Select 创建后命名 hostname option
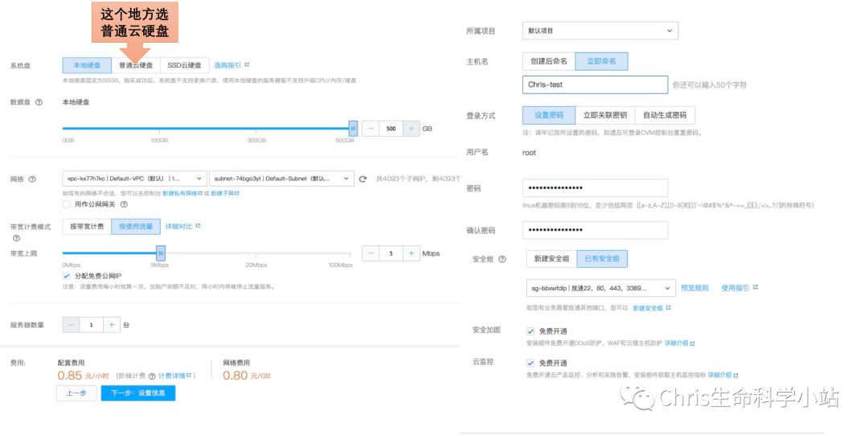This screenshot has width=868, height=436. 549,61
